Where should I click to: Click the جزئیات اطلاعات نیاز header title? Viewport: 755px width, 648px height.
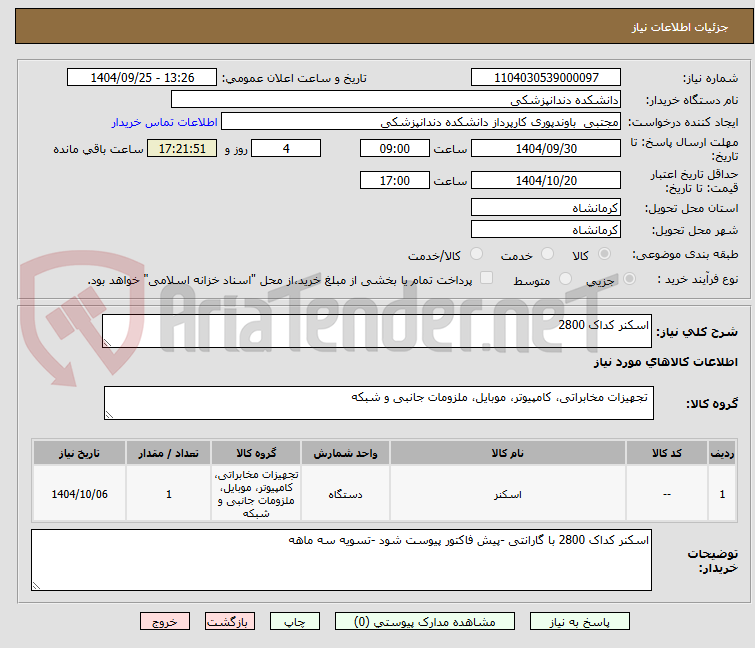[679, 27]
